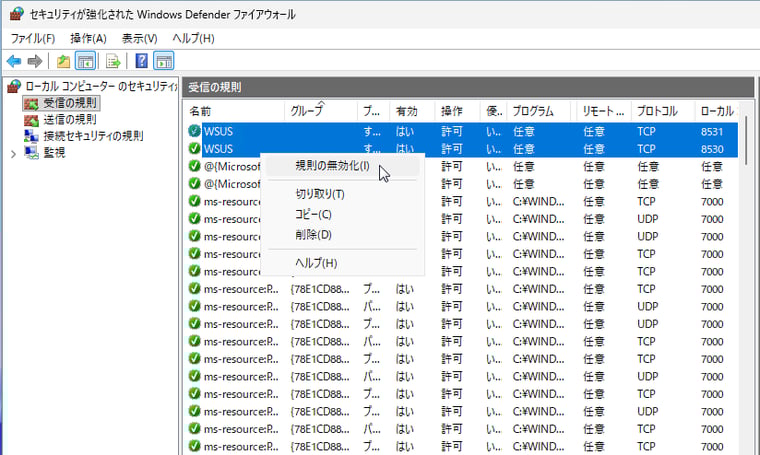The image size is (760, 455).
Task: Click the check icon of first @{Microsof rule
Action: [194, 166]
